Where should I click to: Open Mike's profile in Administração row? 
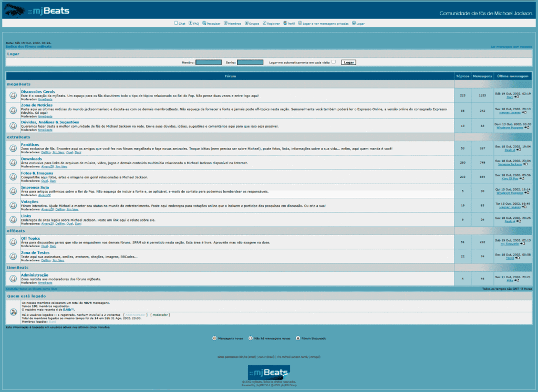pyautogui.click(x=510, y=280)
